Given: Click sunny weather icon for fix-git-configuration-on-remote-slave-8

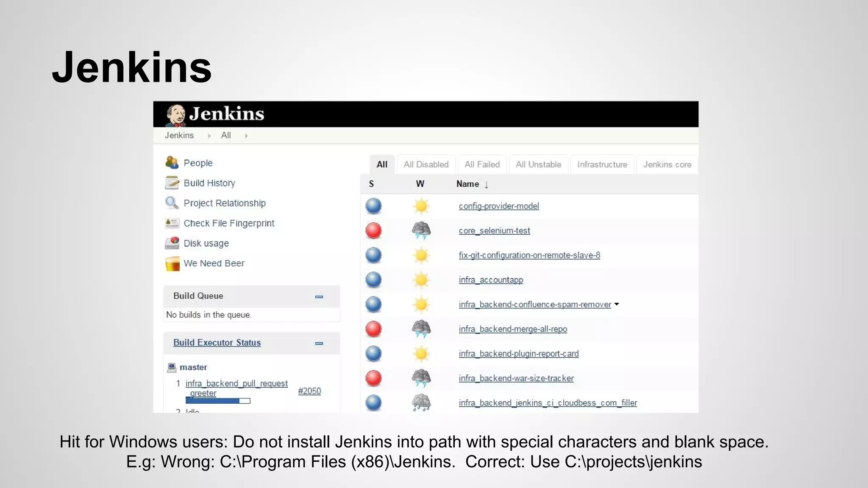Looking at the screenshot, I should [x=421, y=255].
